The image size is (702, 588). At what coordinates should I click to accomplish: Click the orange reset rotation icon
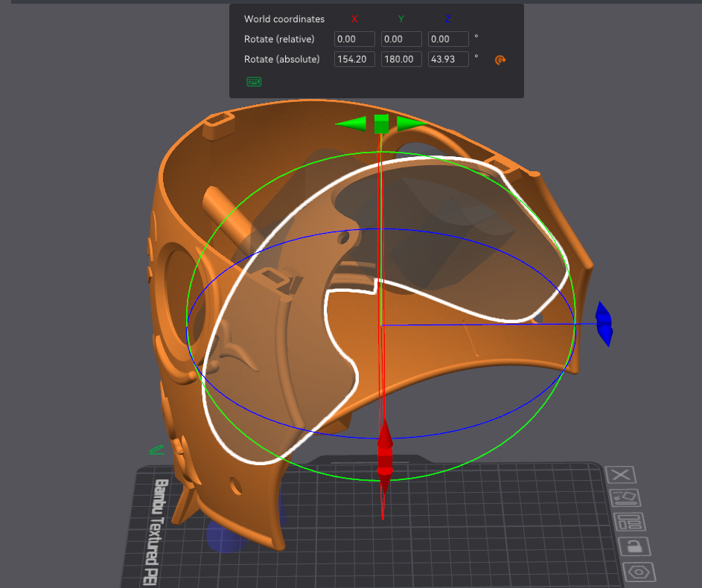500,60
